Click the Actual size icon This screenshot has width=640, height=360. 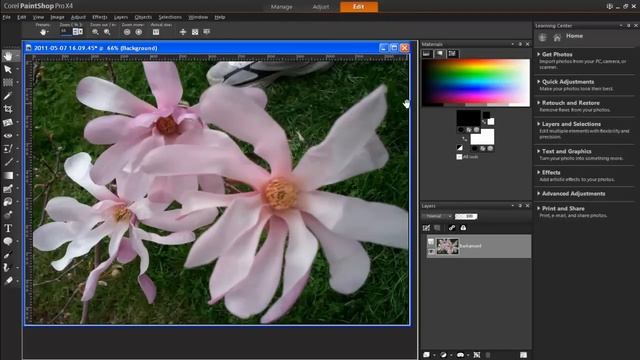pos(156,32)
